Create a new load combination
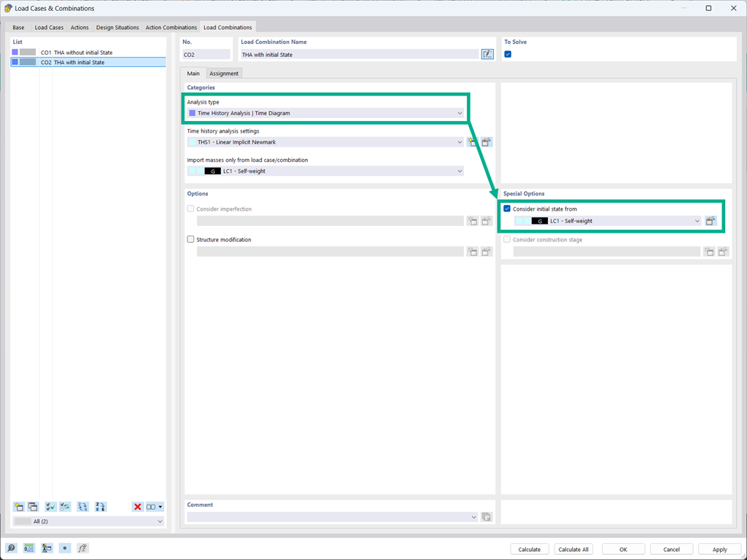Screen dimensions: 747x560 coord(18,506)
